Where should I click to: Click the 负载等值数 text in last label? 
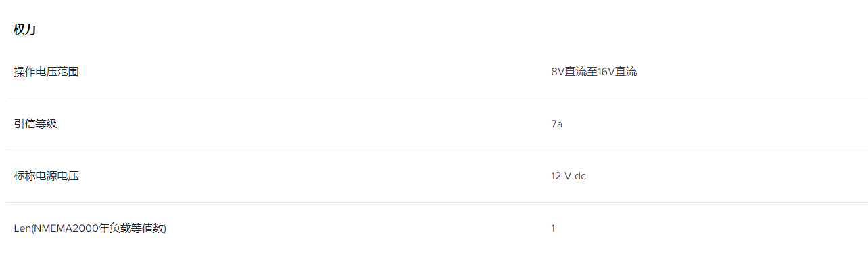click(136, 228)
